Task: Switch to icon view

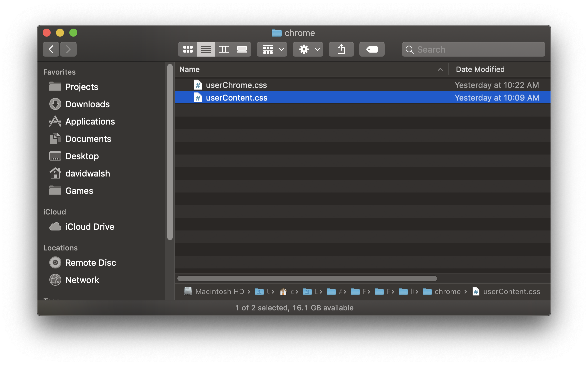Action: point(188,49)
